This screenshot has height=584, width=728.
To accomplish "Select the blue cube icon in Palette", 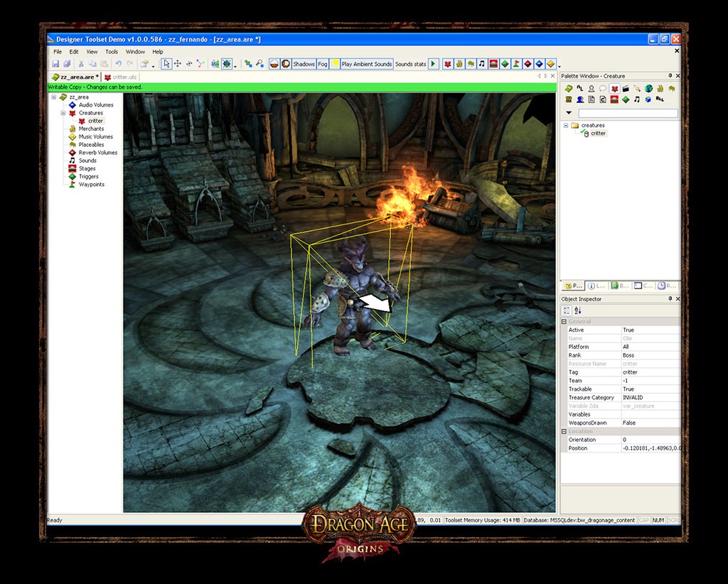I will click(648, 99).
